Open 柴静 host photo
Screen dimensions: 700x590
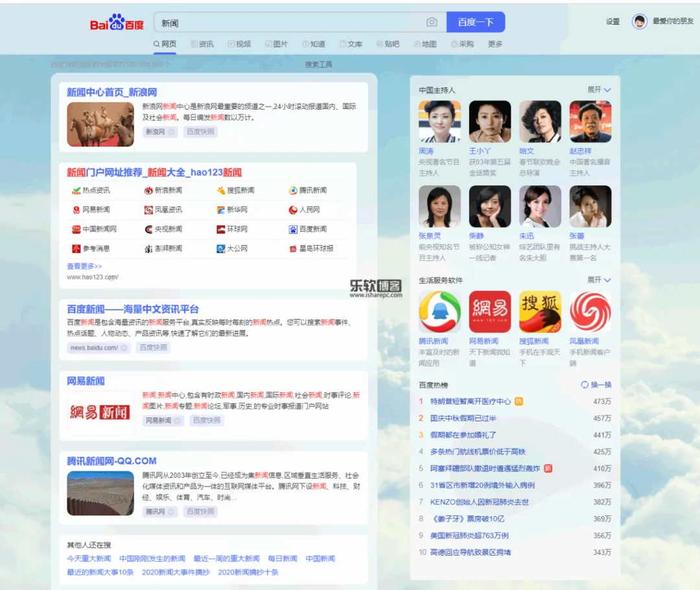click(x=490, y=206)
